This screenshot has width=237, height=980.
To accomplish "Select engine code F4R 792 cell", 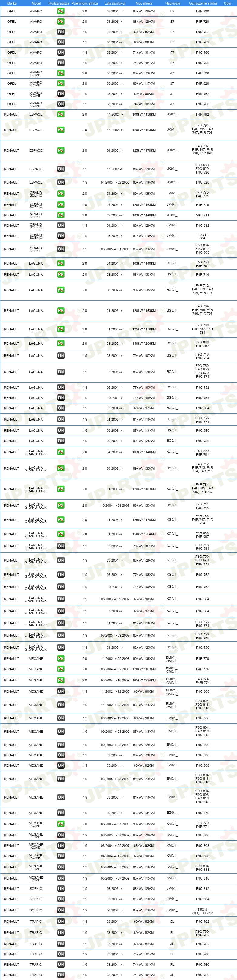I will coord(202,114).
